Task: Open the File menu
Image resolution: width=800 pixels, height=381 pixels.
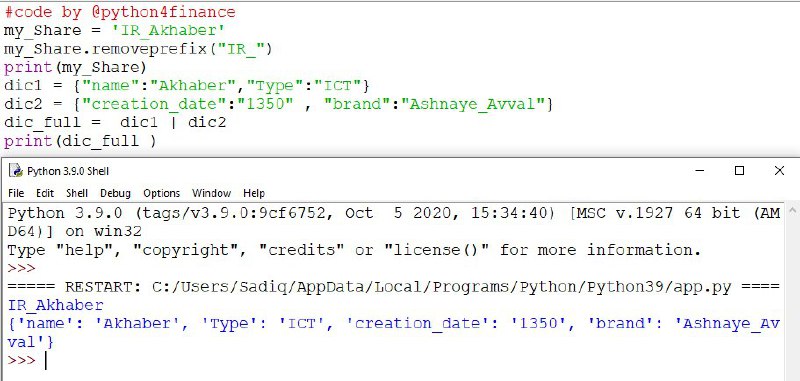Action: [16, 193]
